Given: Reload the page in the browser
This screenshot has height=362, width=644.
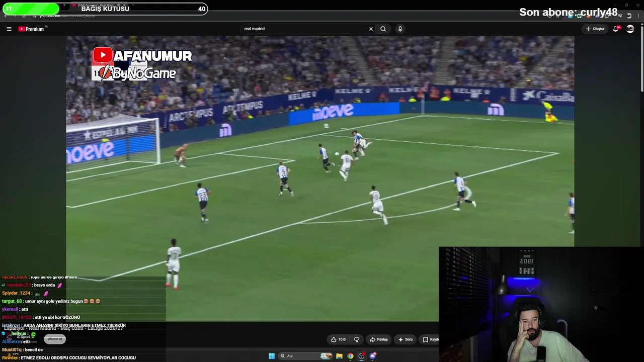Looking at the screenshot, I should click(x=24, y=16).
